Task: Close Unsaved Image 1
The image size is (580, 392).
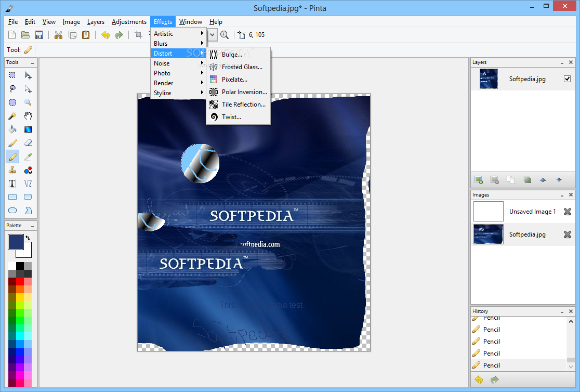Action: click(567, 212)
